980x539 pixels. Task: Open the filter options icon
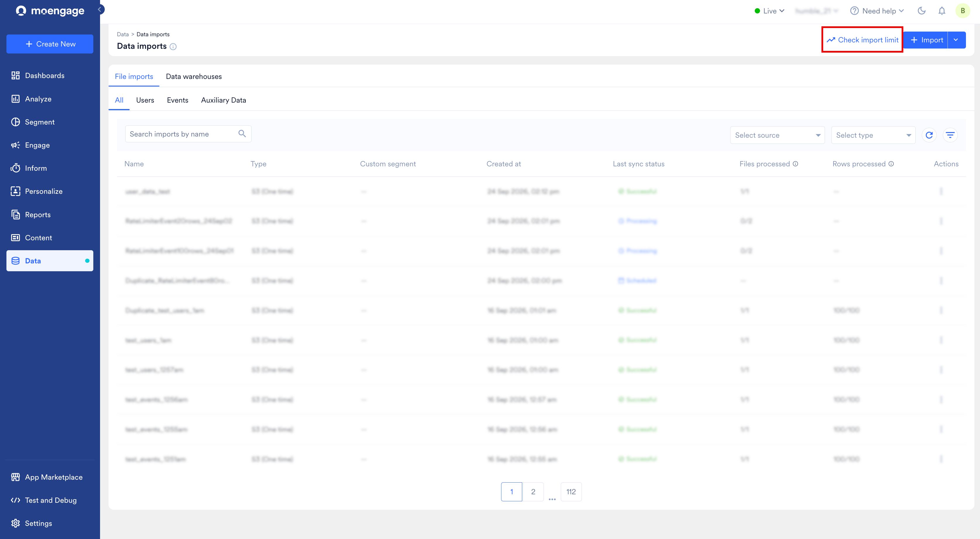point(950,135)
